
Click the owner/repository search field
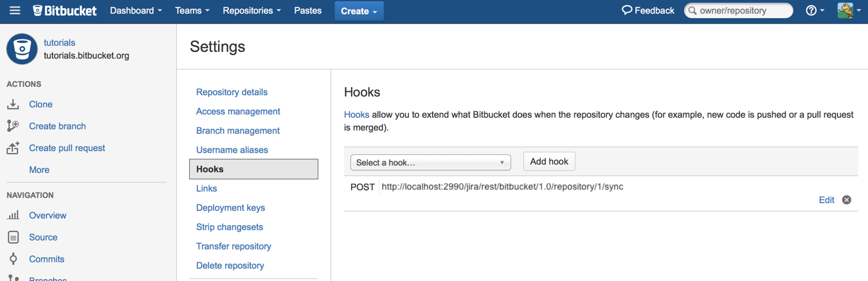[739, 10]
